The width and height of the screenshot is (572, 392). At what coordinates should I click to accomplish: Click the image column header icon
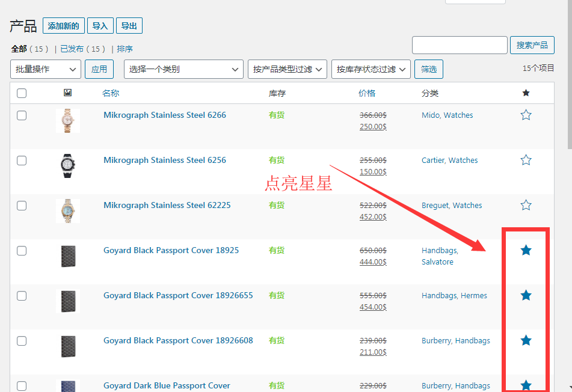[67, 93]
